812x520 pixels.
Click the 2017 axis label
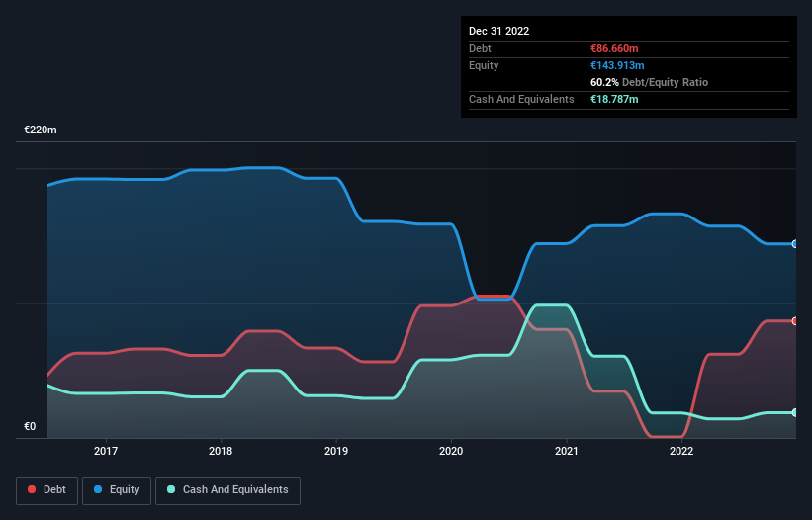click(106, 451)
